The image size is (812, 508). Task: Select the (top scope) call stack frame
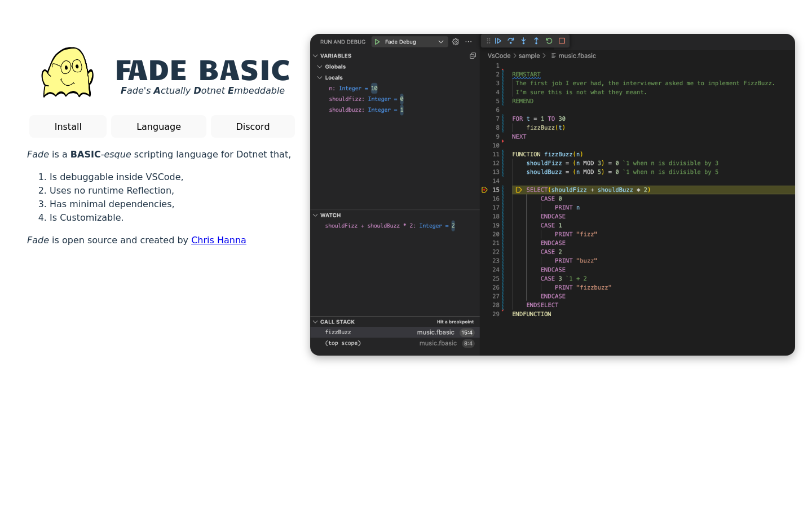[x=395, y=343]
